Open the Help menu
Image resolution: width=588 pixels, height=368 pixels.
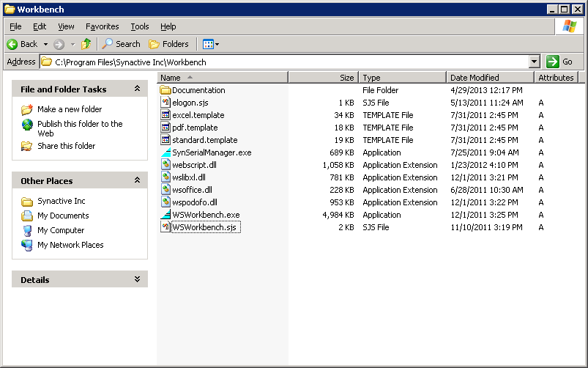[x=168, y=26]
